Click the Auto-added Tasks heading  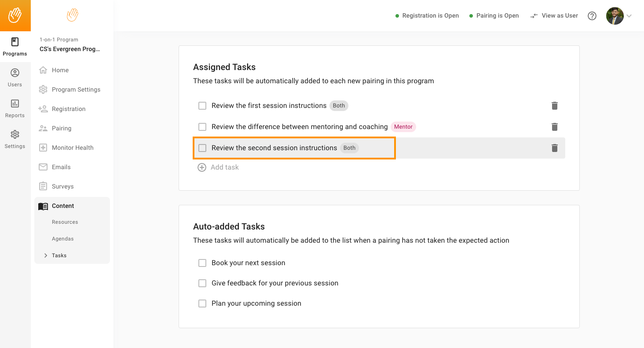click(229, 226)
